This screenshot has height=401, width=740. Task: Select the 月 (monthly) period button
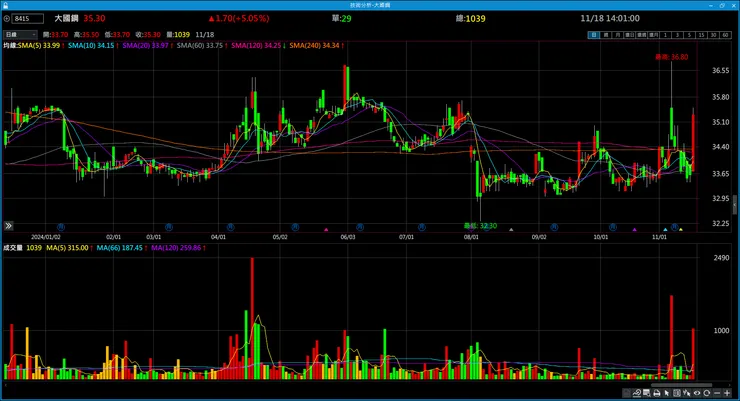(x=617, y=35)
